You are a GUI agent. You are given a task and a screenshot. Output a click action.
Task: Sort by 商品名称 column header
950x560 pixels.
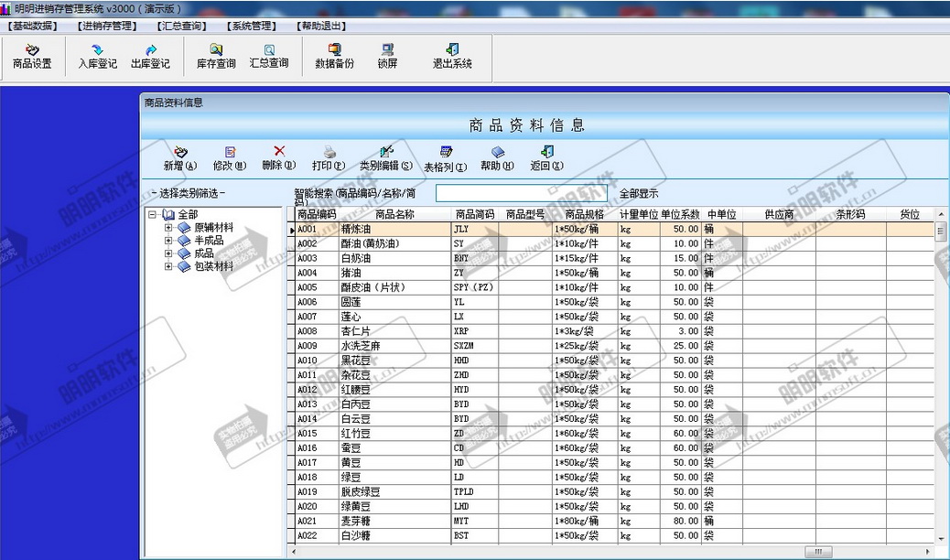pos(395,214)
